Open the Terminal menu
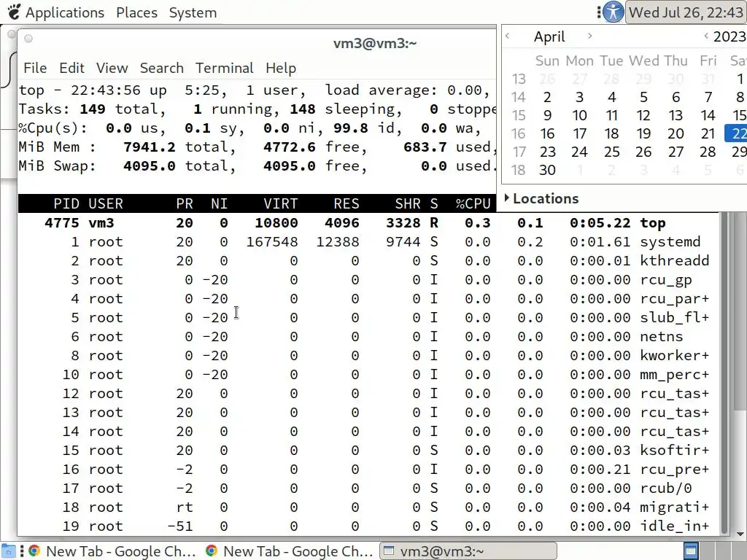Screen dimensions: 747x560 (x=225, y=68)
